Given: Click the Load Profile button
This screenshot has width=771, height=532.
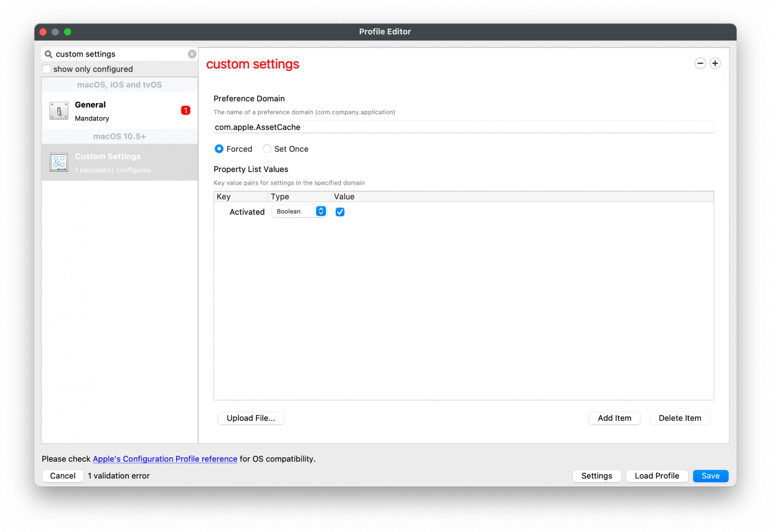Looking at the screenshot, I should coord(657,476).
